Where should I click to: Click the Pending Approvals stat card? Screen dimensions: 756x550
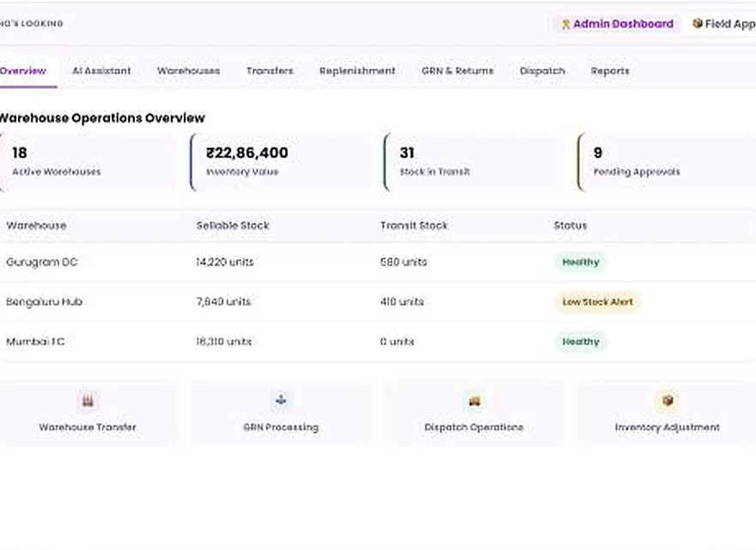click(668, 162)
